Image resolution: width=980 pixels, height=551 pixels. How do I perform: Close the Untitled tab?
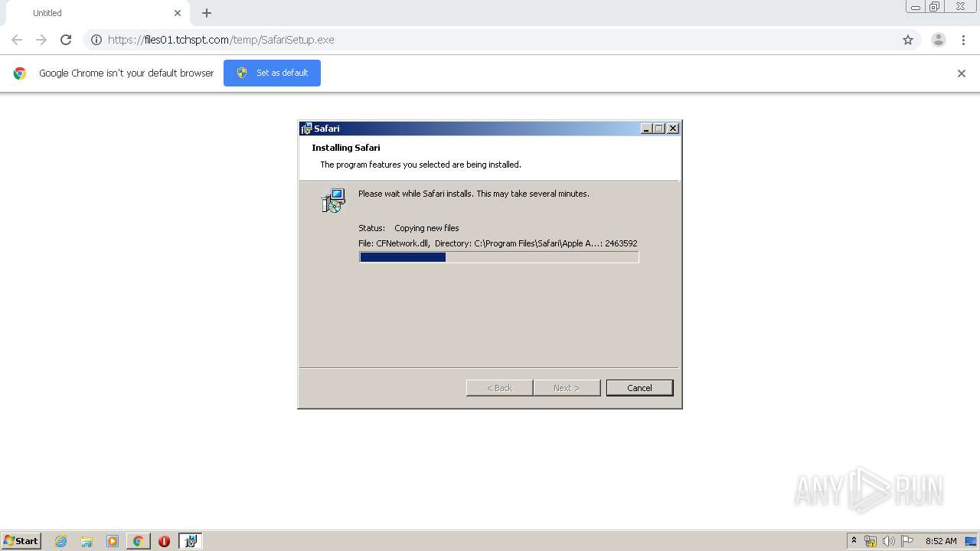coord(178,13)
